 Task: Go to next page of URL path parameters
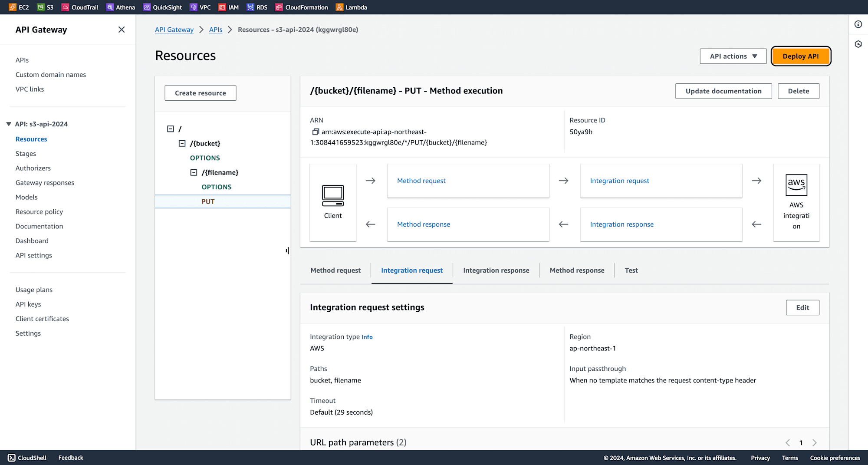815,443
